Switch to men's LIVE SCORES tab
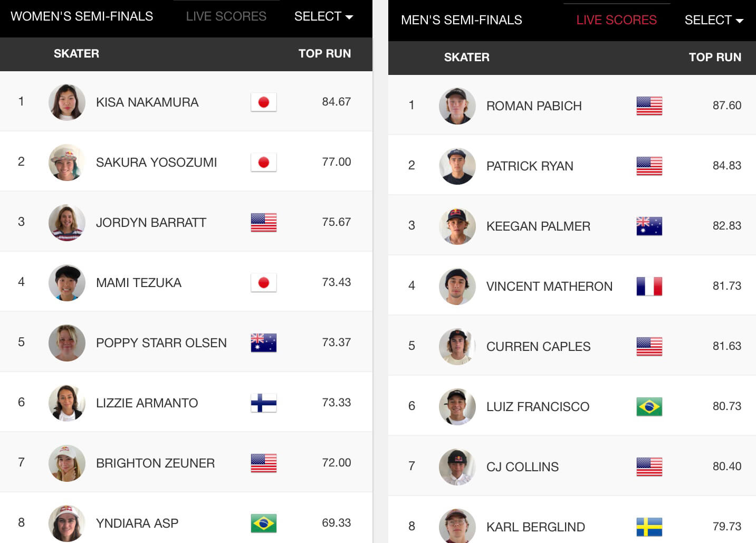The width and height of the screenshot is (756, 543). 617,20
